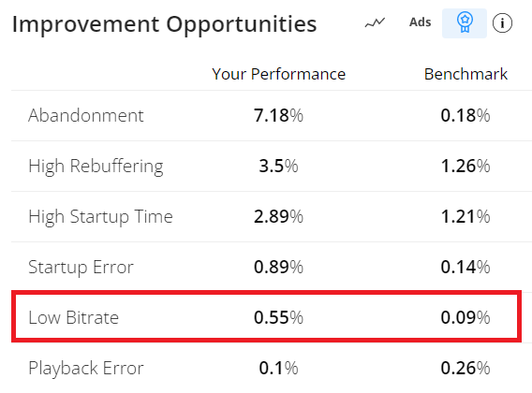Click the Improvement Opportunities panel title
The width and height of the screenshot is (532, 393).
coord(164,24)
